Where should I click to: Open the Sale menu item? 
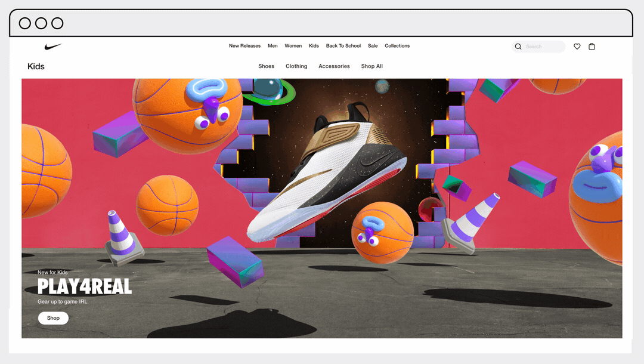tap(373, 46)
